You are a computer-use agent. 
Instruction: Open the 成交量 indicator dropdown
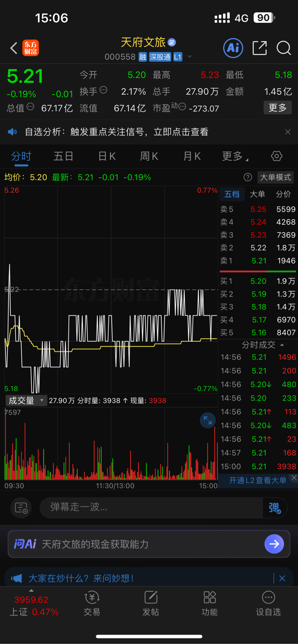(26, 401)
